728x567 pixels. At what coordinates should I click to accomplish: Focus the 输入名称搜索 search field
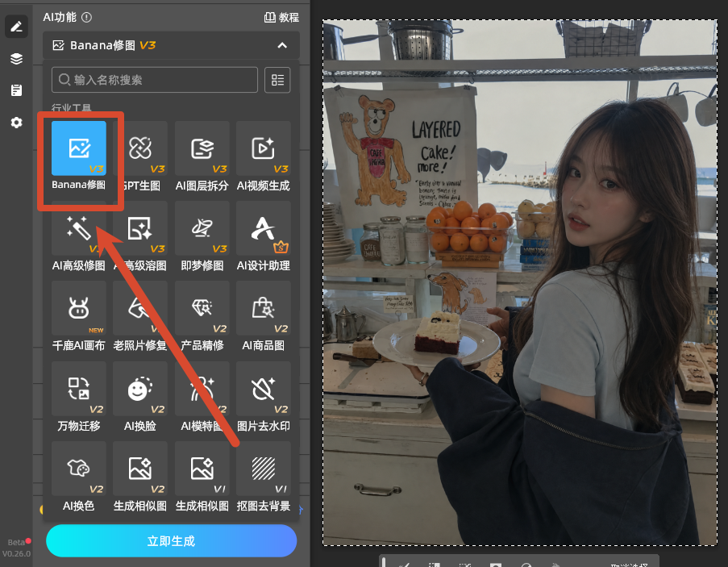(x=155, y=80)
